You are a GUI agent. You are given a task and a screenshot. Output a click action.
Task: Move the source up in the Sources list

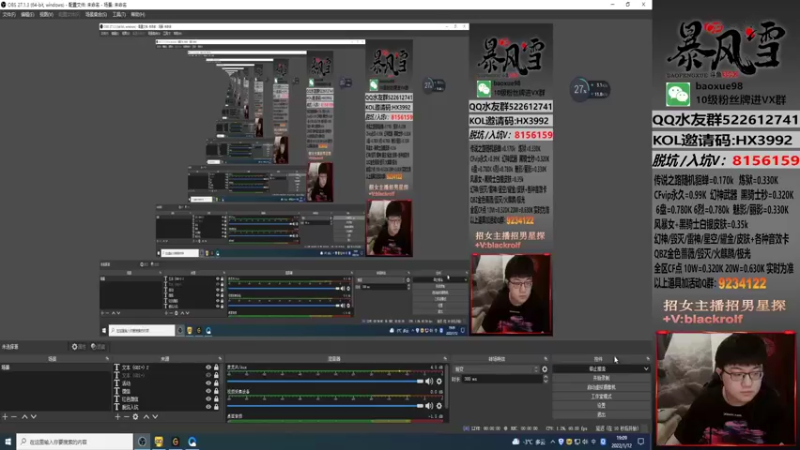tap(146, 417)
